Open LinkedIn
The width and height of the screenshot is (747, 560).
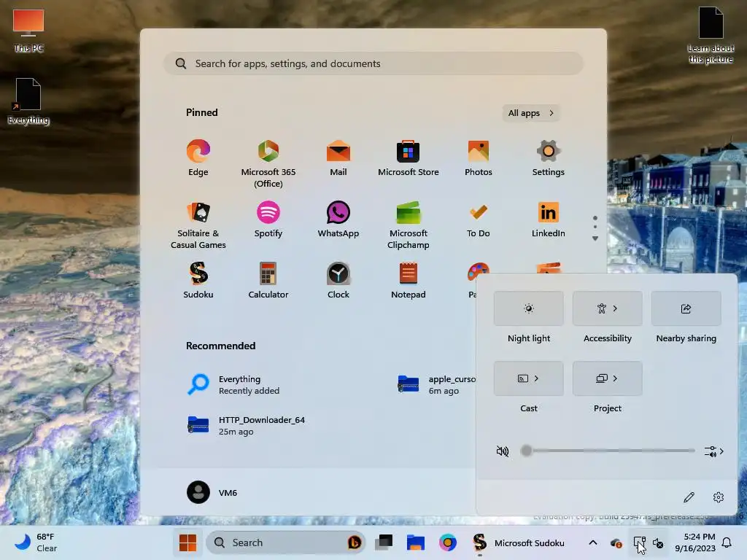pyautogui.click(x=549, y=220)
